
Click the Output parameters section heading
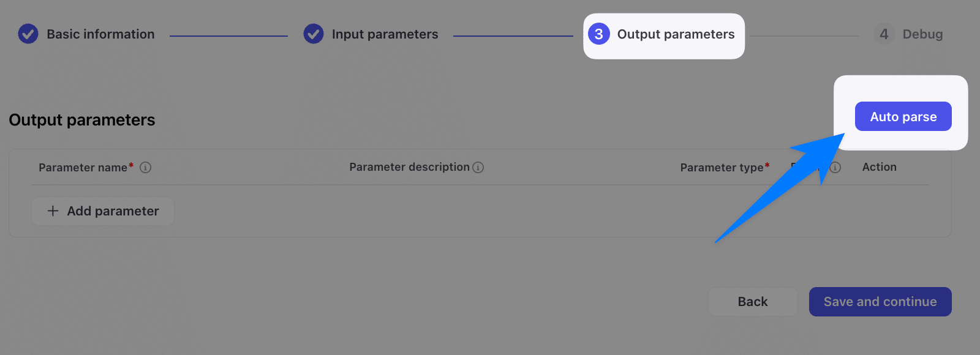(x=82, y=120)
